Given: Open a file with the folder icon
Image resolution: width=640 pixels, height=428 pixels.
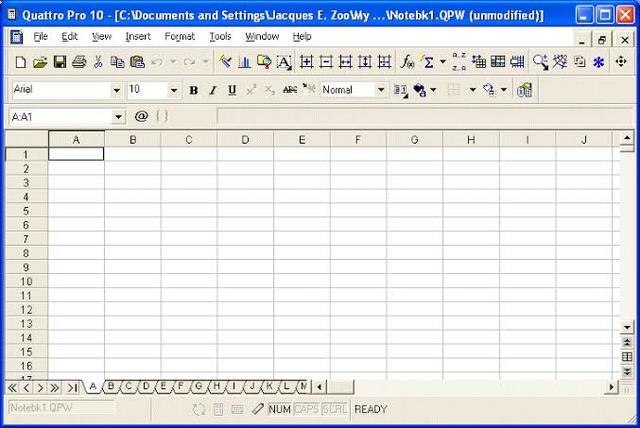Looking at the screenshot, I should click(x=40, y=62).
